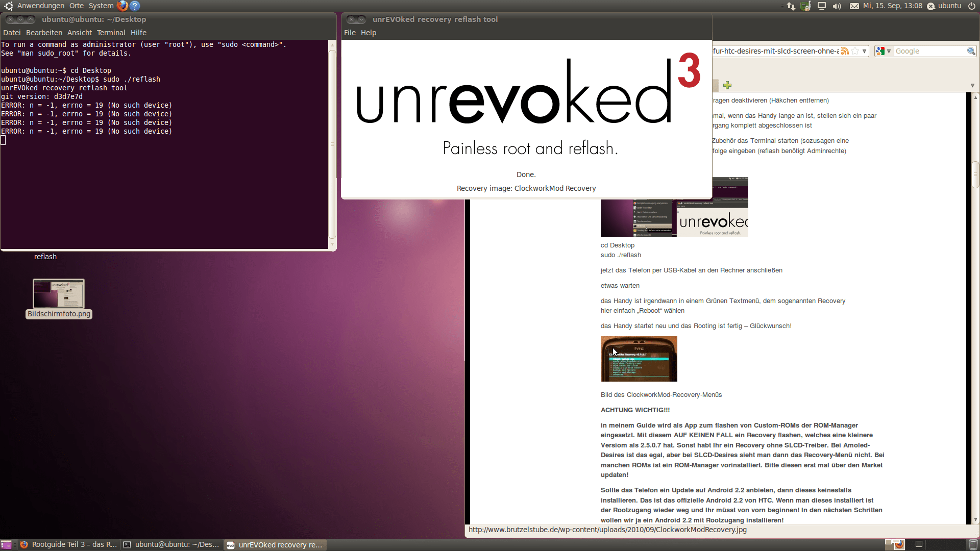Open Ansicht menu in the terminal
The height and width of the screenshot is (551, 980).
click(80, 33)
